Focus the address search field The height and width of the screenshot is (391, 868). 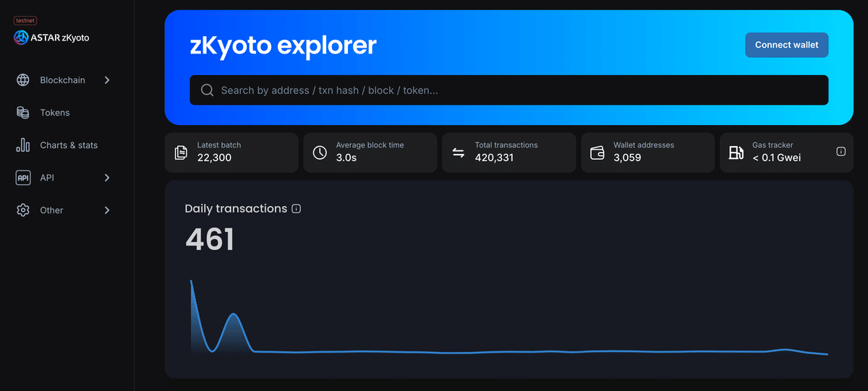(x=509, y=90)
